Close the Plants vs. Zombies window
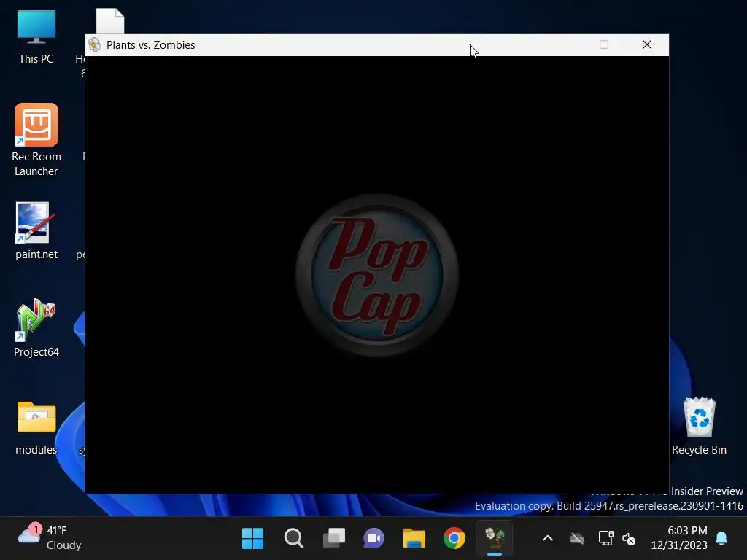This screenshot has height=560, width=747. click(x=646, y=44)
